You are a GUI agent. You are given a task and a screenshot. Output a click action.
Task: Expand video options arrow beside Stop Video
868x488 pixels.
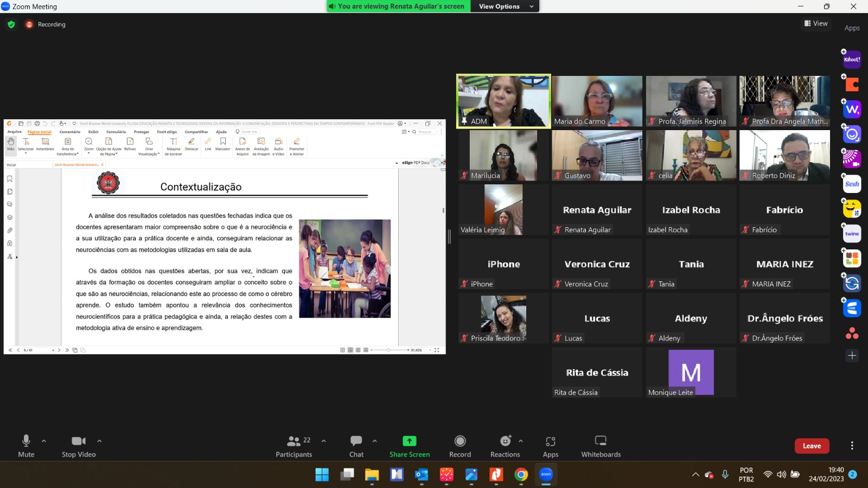tap(99, 441)
